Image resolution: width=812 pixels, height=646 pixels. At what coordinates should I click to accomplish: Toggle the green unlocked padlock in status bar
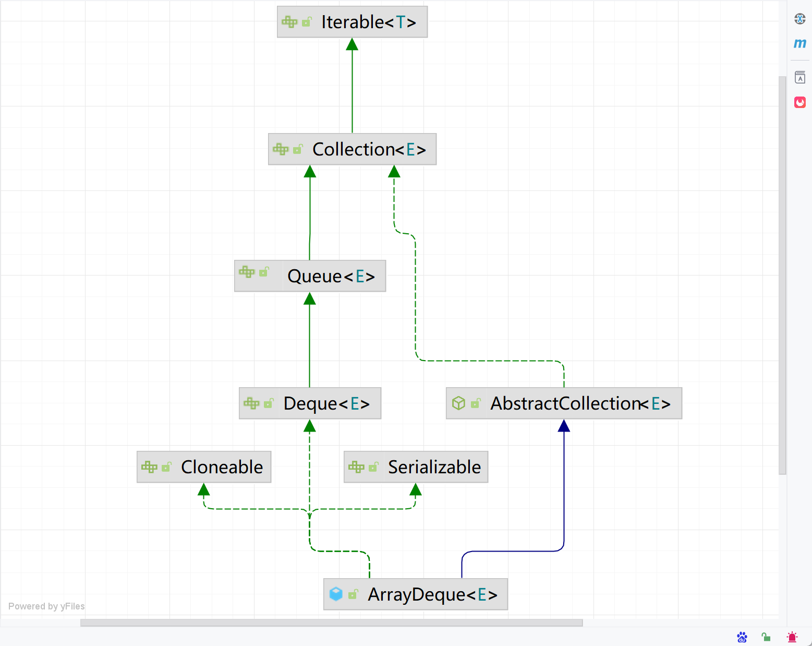(x=766, y=637)
